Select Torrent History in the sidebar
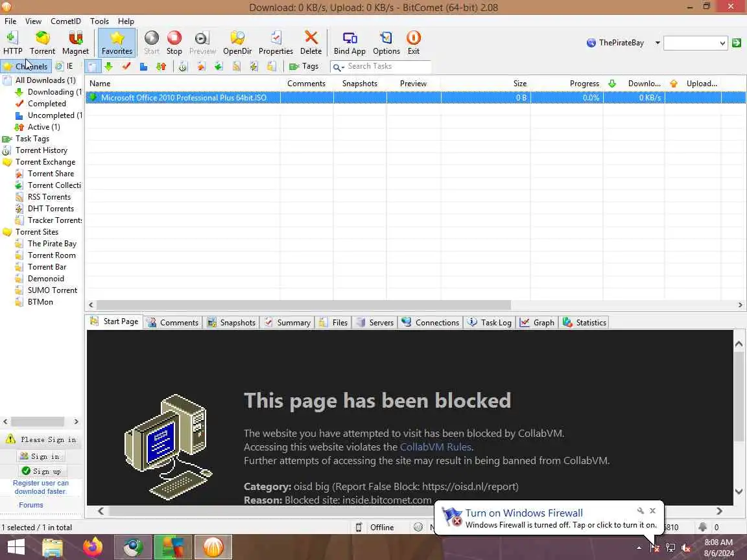The height and width of the screenshot is (560, 747). tap(41, 150)
